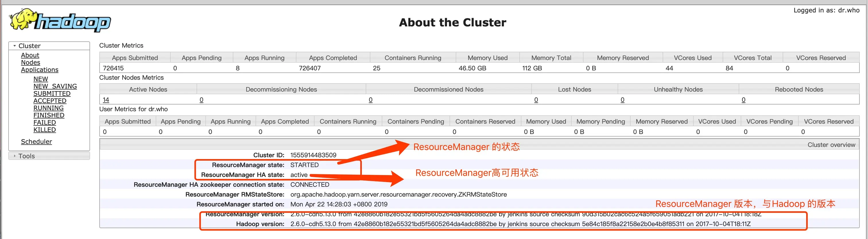Screen dimensions: 868x239
Task: Open the Unhealthy Nodes count link
Action: (622, 100)
